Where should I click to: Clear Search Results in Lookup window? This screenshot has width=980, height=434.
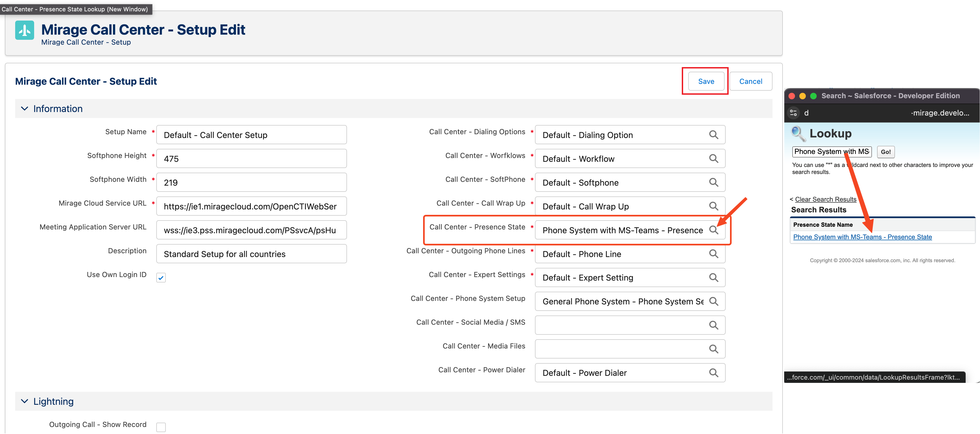pyautogui.click(x=826, y=199)
